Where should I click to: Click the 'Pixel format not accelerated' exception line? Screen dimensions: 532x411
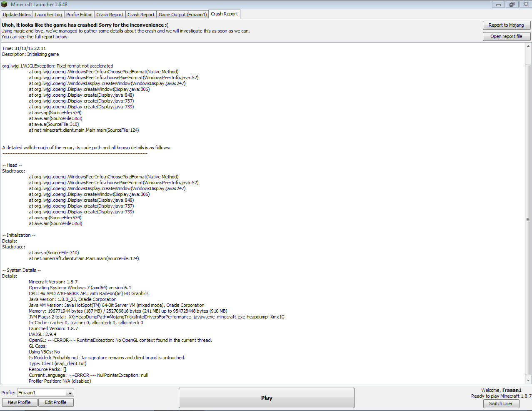(x=57, y=66)
